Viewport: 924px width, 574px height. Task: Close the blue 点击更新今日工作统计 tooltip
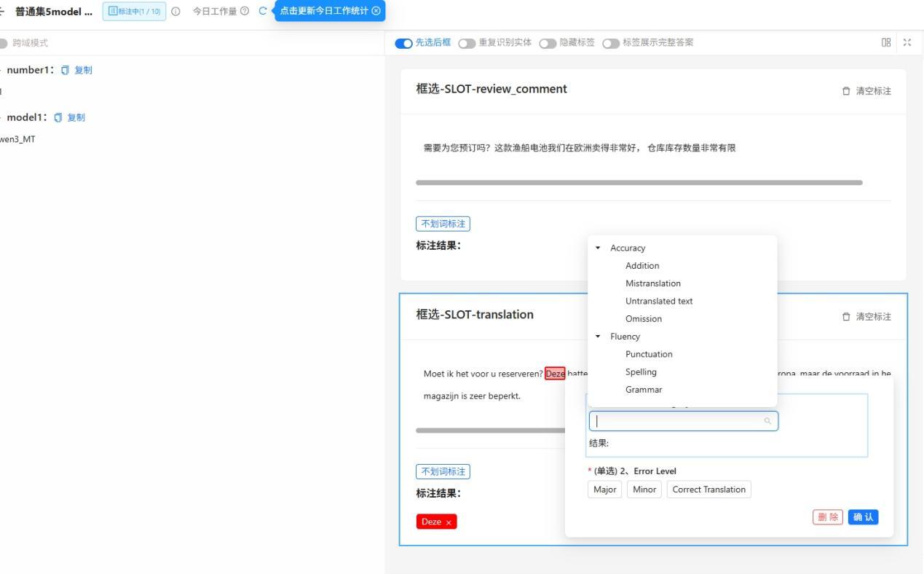376,10
